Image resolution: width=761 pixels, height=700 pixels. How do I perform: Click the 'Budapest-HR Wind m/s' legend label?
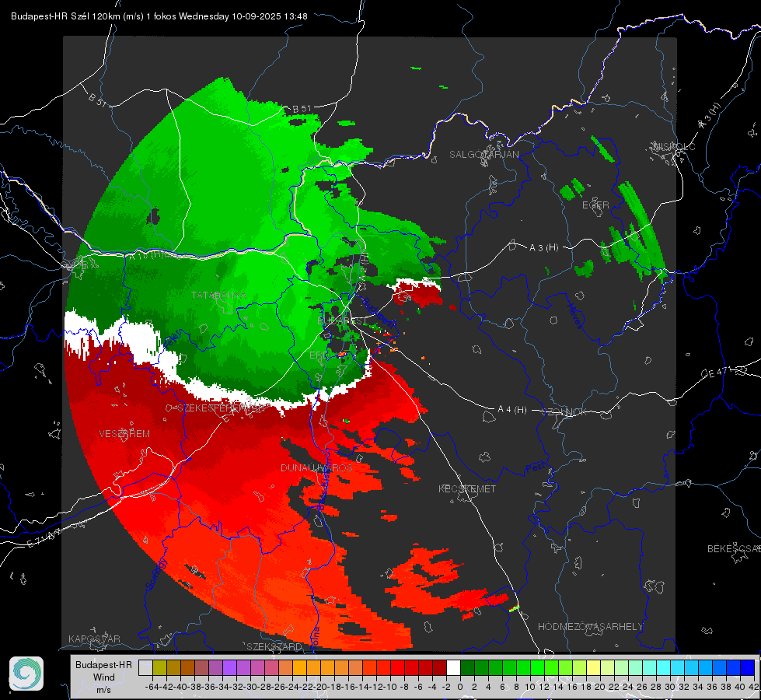104,677
